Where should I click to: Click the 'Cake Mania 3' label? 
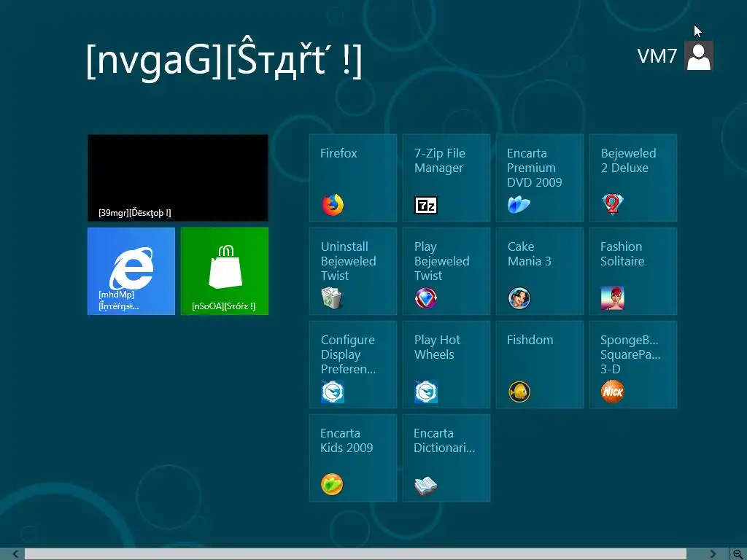point(530,254)
